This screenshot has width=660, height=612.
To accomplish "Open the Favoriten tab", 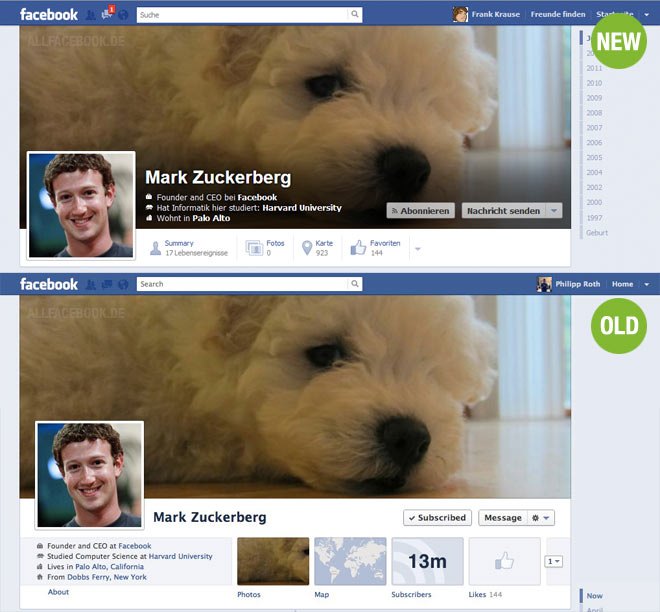I will pyautogui.click(x=375, y=248).
